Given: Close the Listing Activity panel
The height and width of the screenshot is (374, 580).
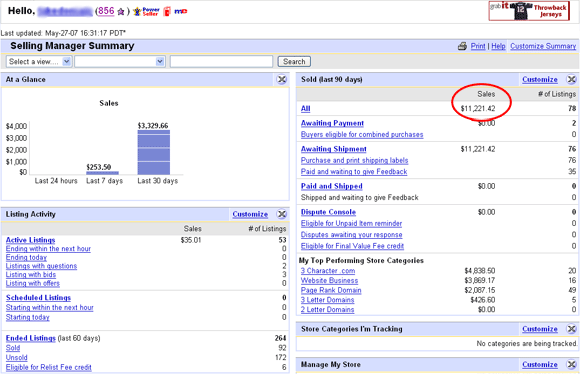Looking at the screenshot, I should pos(282,214).
